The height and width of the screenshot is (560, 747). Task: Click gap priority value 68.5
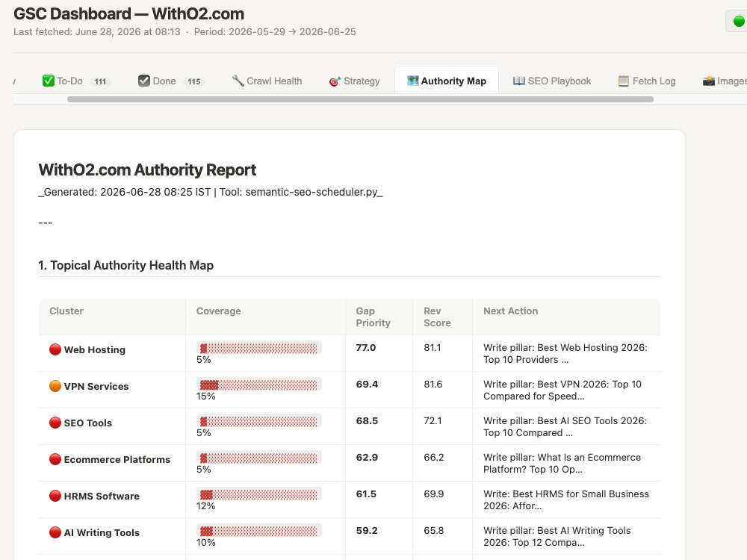pos(367,421)
